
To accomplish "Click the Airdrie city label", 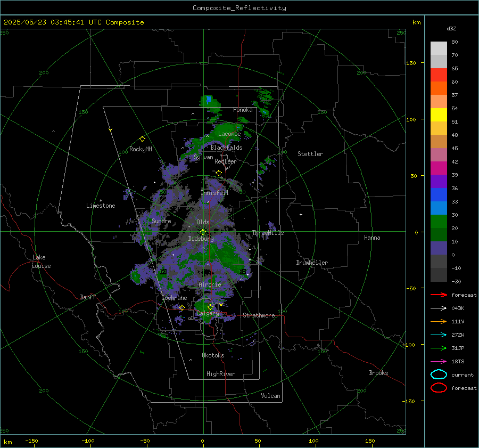I will click(210, 284).
